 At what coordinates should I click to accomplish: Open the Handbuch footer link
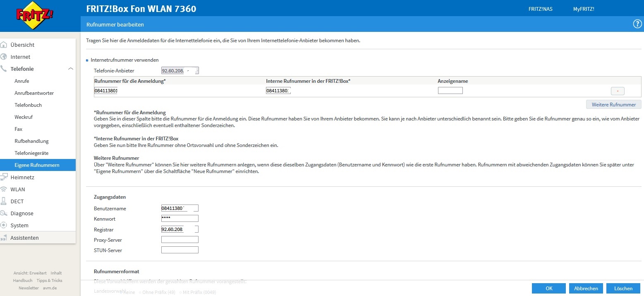click(x=23, y=281)
